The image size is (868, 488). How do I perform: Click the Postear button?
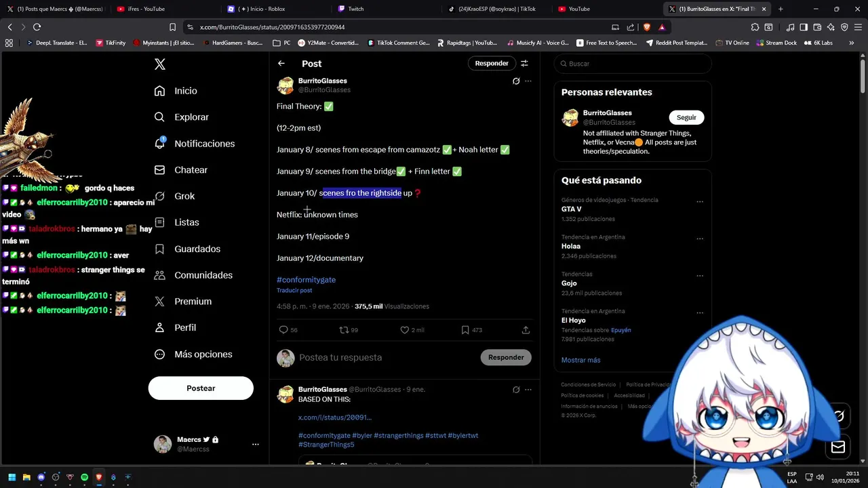pos(201,388)
